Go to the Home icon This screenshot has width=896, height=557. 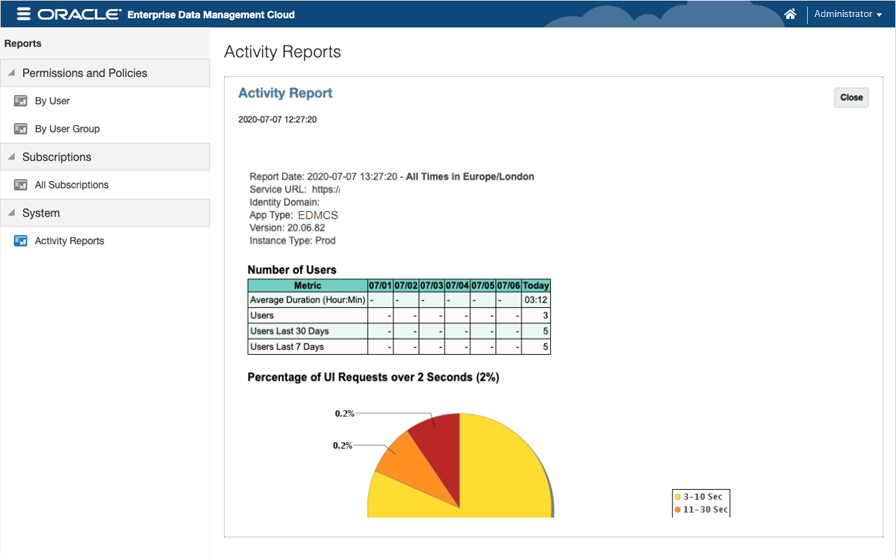click(790, 14)
